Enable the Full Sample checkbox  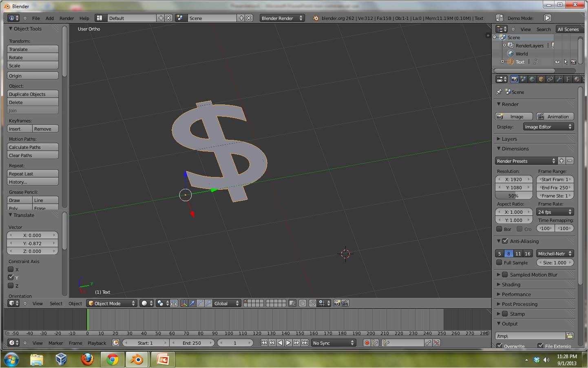[x=499, y=263]
